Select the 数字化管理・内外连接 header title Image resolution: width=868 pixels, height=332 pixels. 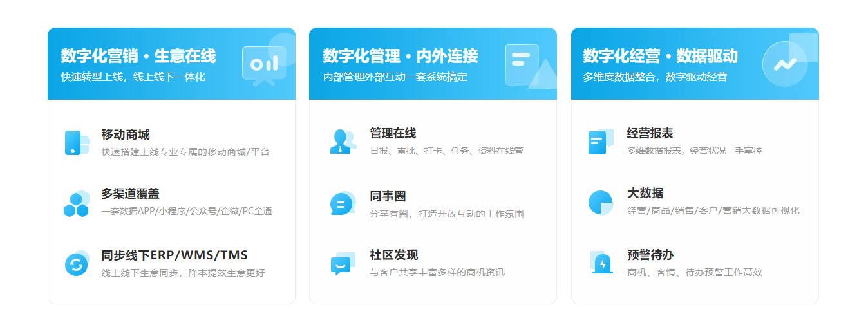click(x=401, y=56)
